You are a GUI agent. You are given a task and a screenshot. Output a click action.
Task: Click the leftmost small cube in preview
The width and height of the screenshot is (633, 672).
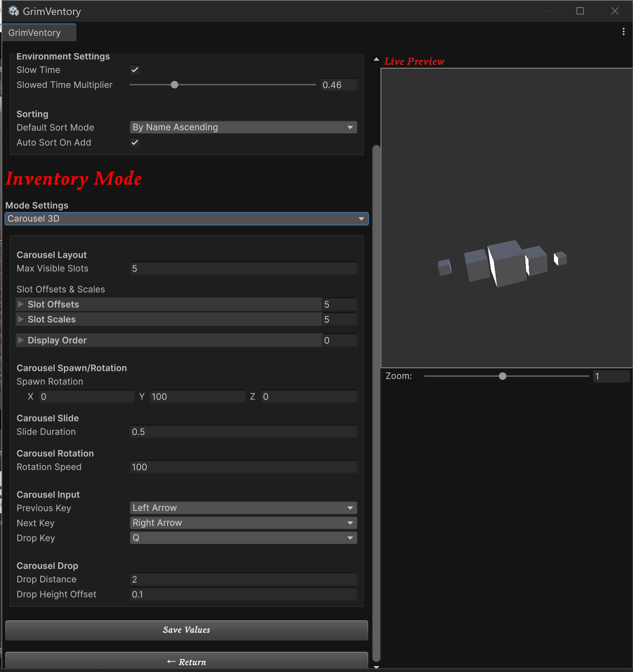(x=445, y=267)
